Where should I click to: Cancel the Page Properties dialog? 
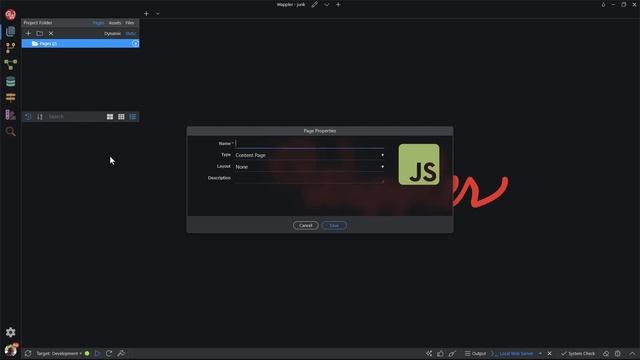point(305,225)
